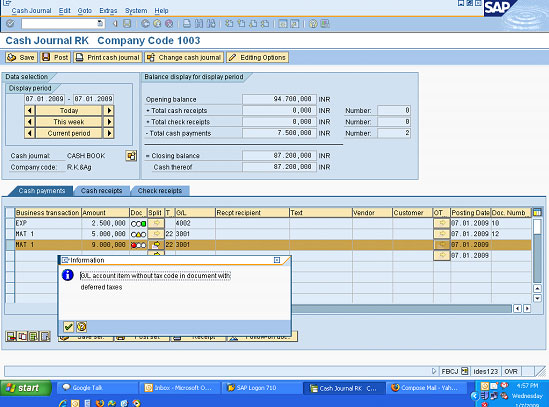Click the Help icon in Information dialog

tap(82, 327)
